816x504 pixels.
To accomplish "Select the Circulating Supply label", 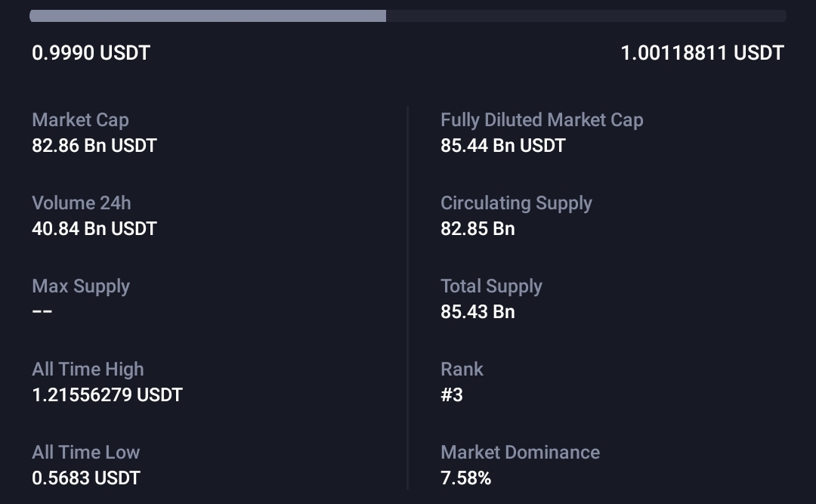I will [x=516, y=203].
